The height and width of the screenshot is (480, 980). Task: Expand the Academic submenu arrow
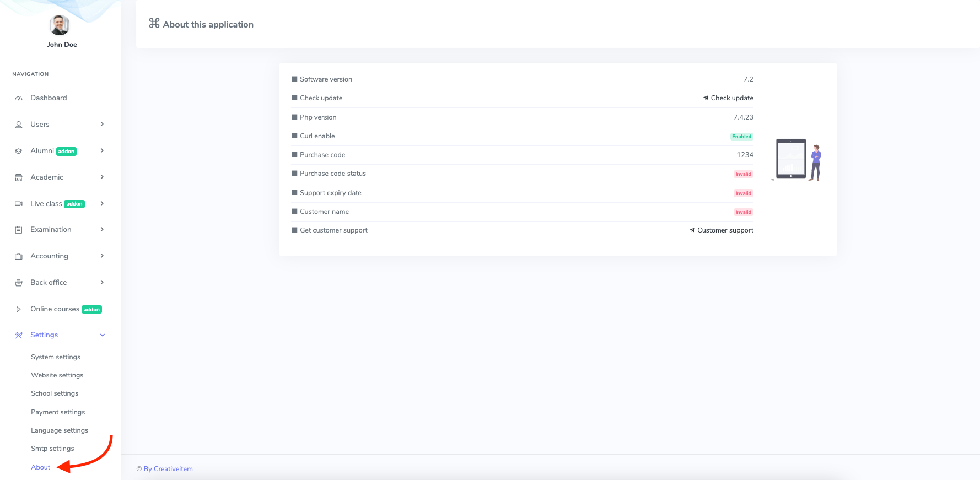coord(102,177)
